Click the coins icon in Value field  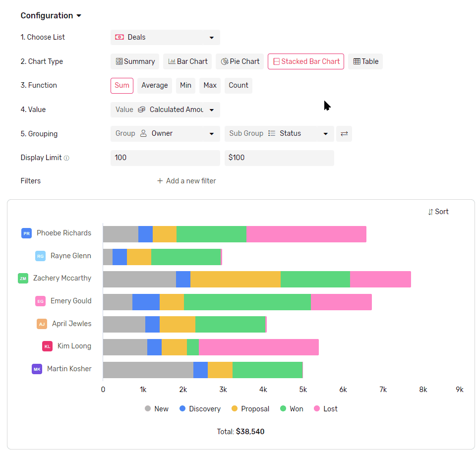tap(141, 110)
